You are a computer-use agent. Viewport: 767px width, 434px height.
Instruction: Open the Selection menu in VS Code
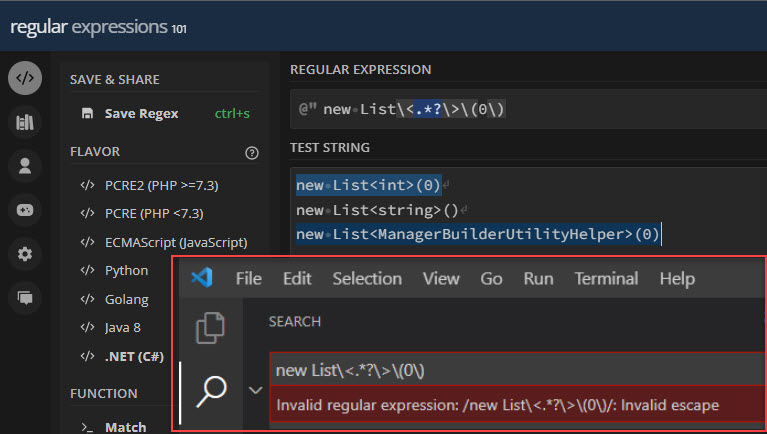coord(367,278)
